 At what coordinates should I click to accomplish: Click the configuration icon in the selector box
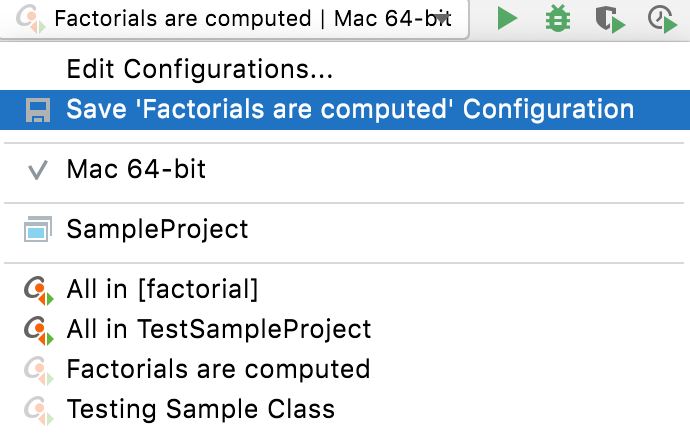tap(30, 19)
